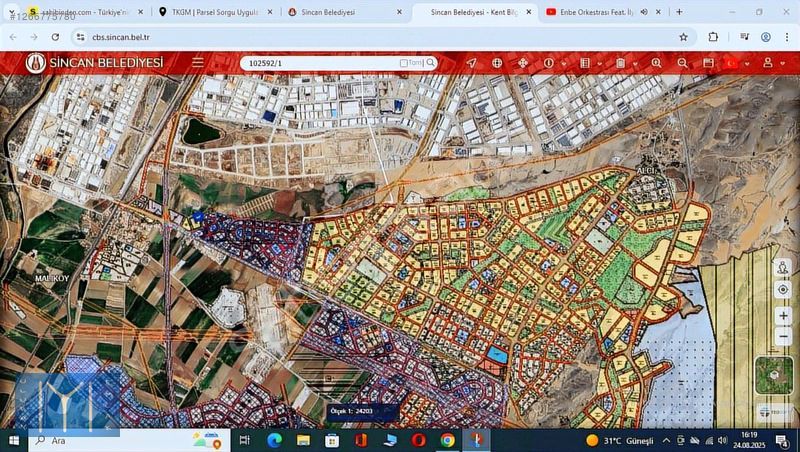Click the zoom out magnifier tool
800x452 pixels.
pyautogui.click(x=682, y=63)
